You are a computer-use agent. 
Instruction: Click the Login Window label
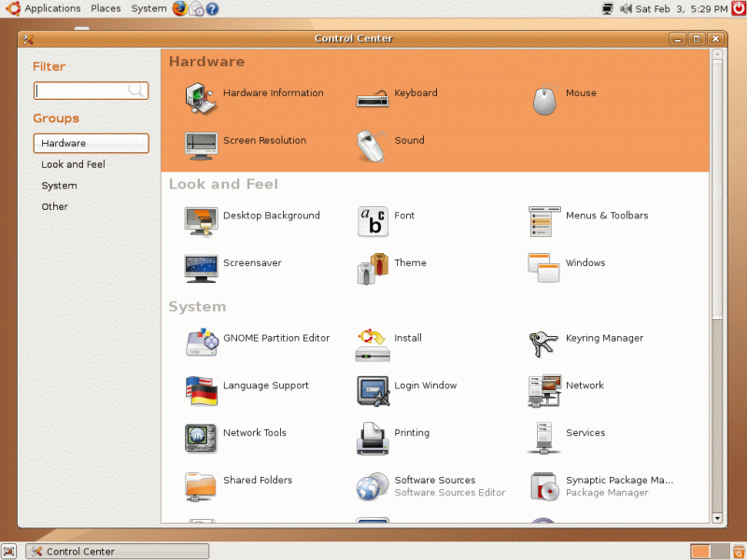(x=426, y=385)
